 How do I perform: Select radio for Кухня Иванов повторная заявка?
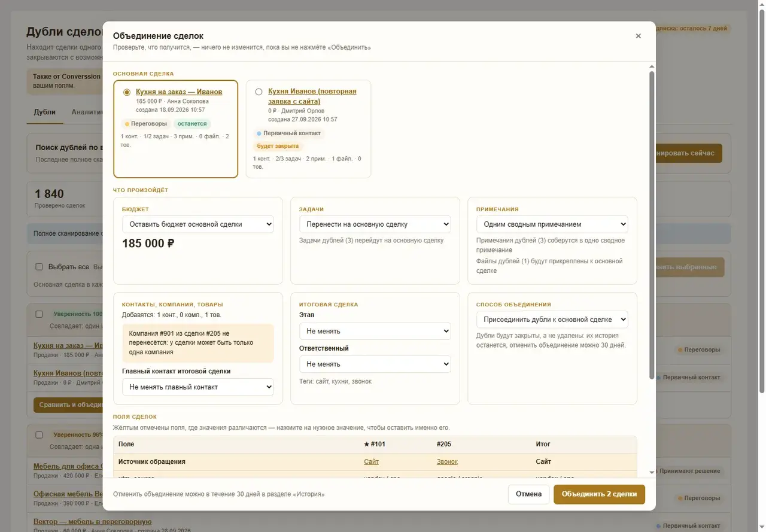point(259,92)
